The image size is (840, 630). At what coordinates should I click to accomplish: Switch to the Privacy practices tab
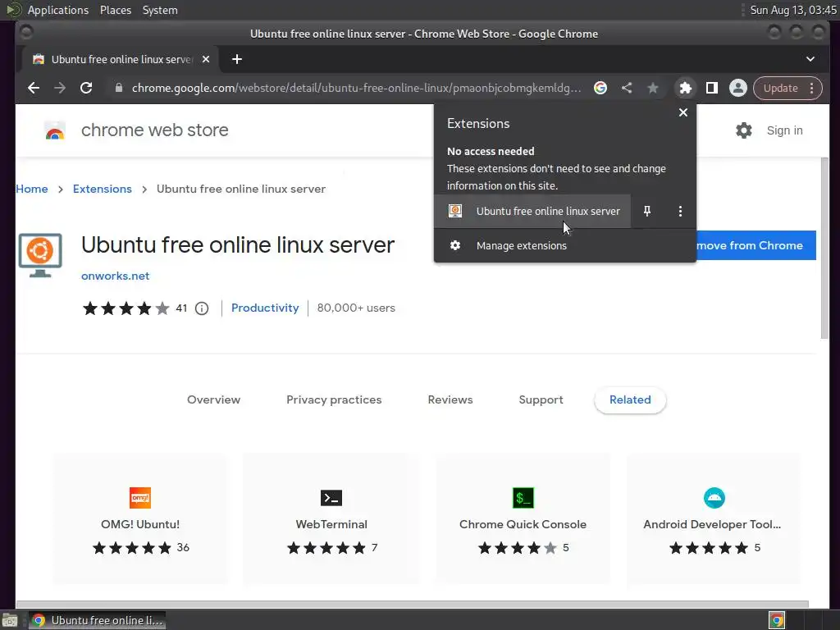(334, 399)
